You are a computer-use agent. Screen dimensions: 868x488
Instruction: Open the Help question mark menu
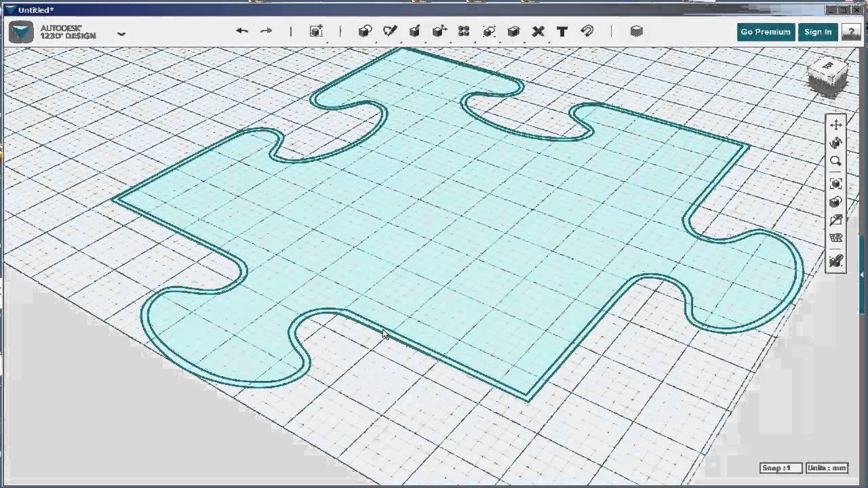pos(851,32)
